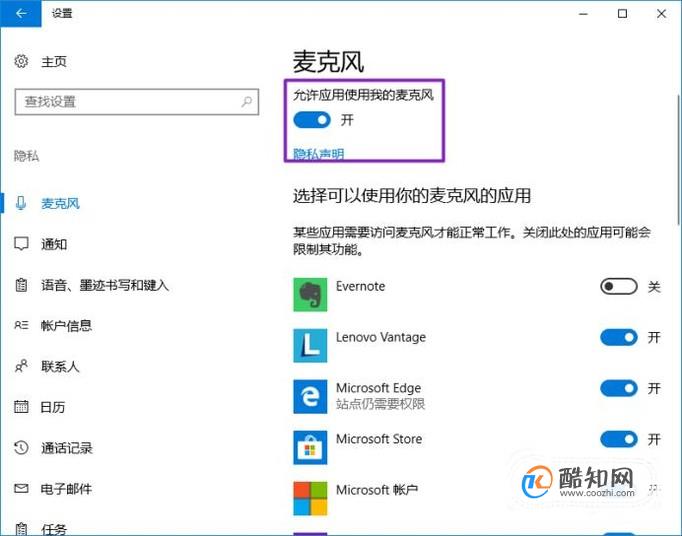Screen dimensions: 682x536
Task: Disable microphone for Lenovo Vantage
Action: (x=618, y=337)
